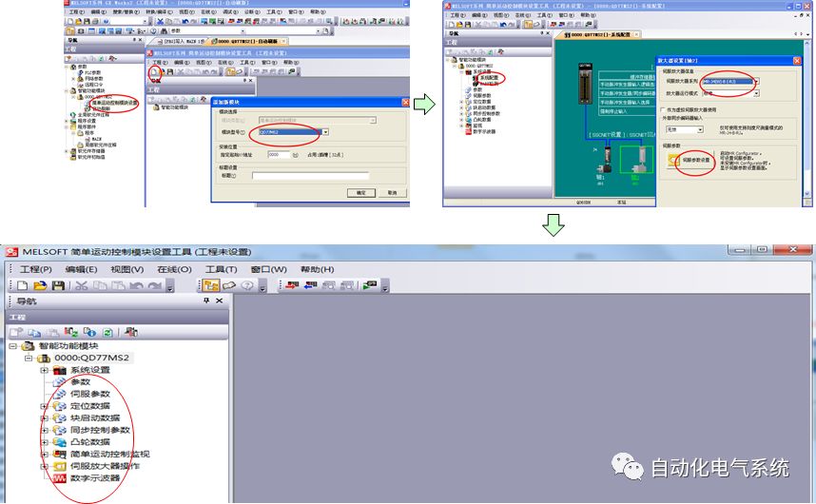Expand the 系统设置 tree node
This screenshot has height=504, width=816.
pyautogui.click(x=44, y=370)
